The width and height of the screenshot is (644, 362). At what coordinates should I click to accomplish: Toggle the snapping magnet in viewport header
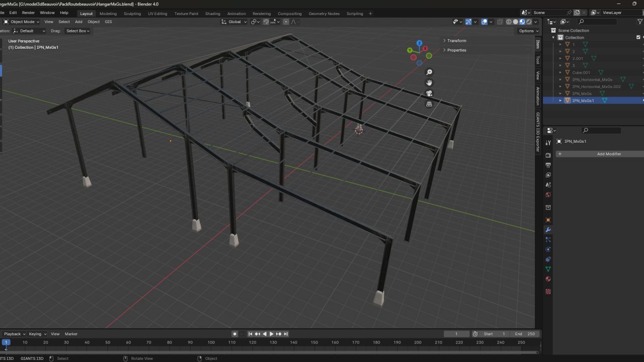point(266,22)
